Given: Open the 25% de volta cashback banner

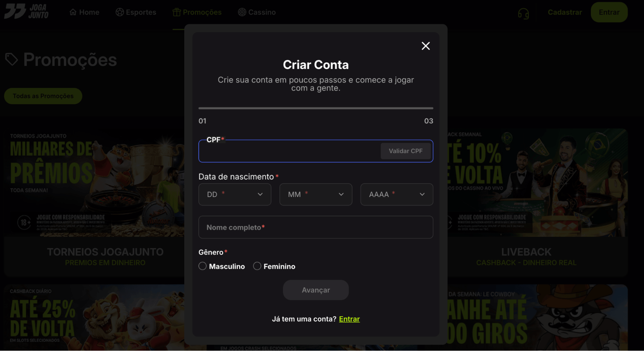Looking at the screenshot, I should pos(94,317).
